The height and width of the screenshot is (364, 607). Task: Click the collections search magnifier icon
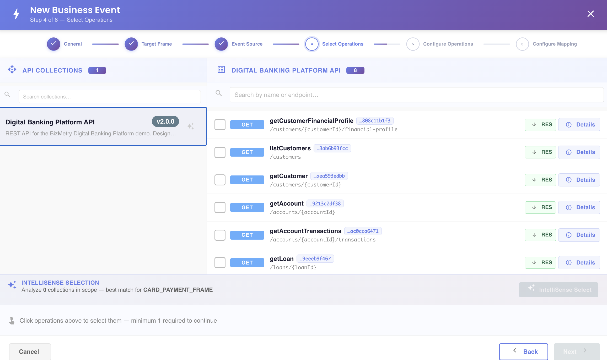7,94
